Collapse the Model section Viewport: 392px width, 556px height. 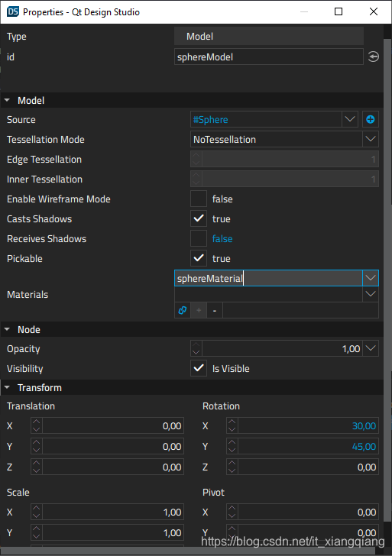[x=7, y=100]
